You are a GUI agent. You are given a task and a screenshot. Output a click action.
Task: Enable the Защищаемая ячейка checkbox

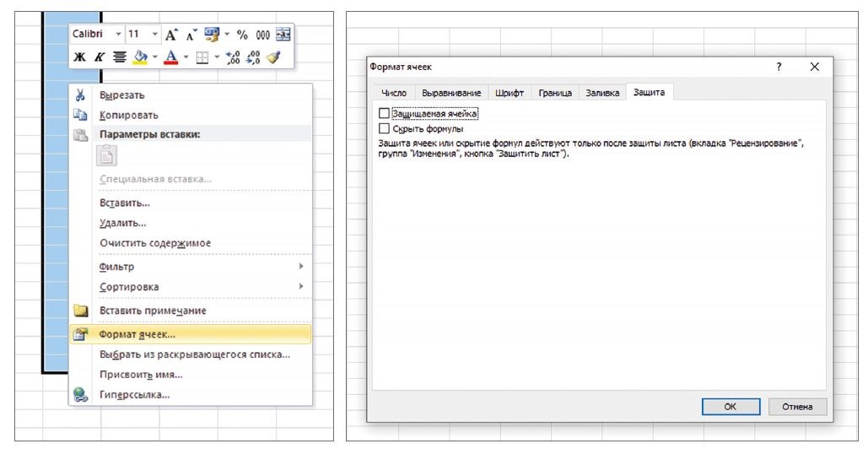coord(384,113)
